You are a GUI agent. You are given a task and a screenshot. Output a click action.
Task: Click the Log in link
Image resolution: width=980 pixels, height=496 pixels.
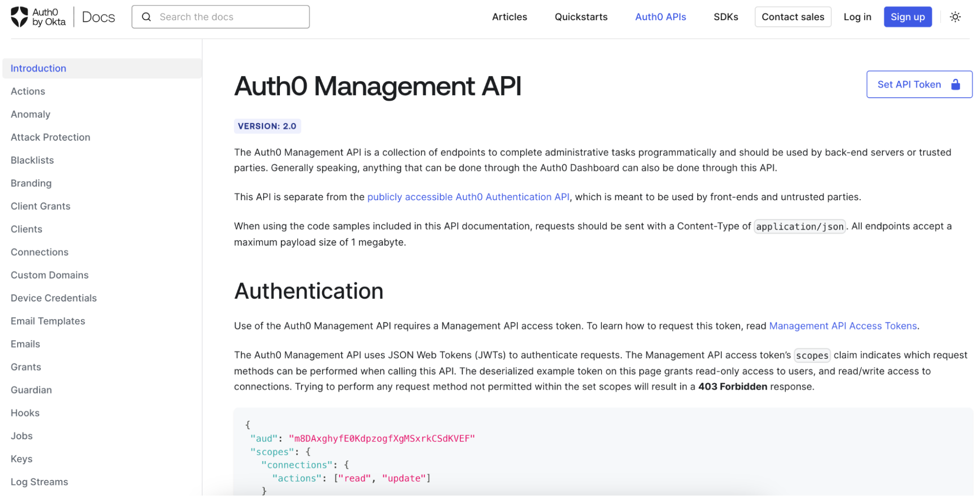(x=857, y=16)
